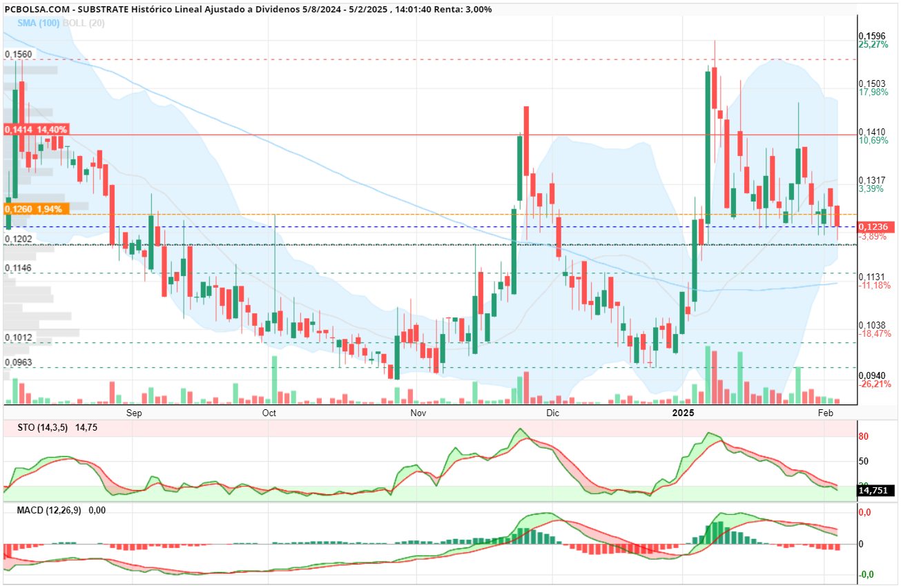Viewport: 901px width, 588px height.
Task: Click the Feb date axis label
Action: pos(826,413)
